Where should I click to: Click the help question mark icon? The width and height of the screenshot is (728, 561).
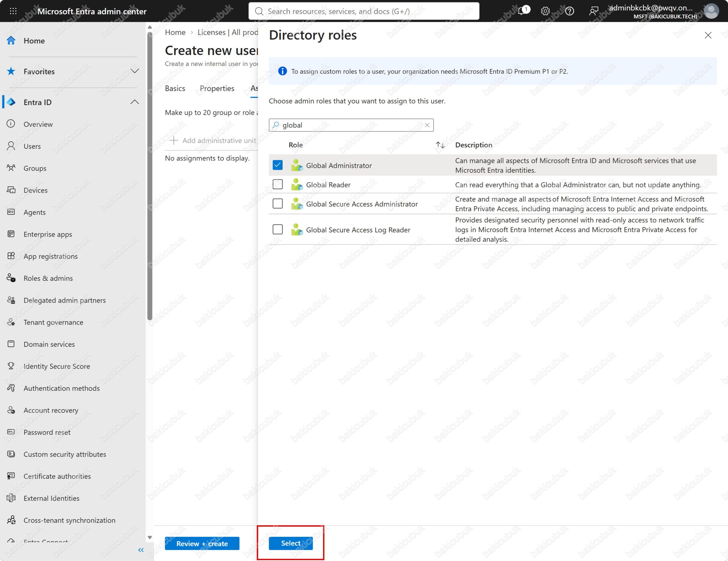tap(570, 11)
